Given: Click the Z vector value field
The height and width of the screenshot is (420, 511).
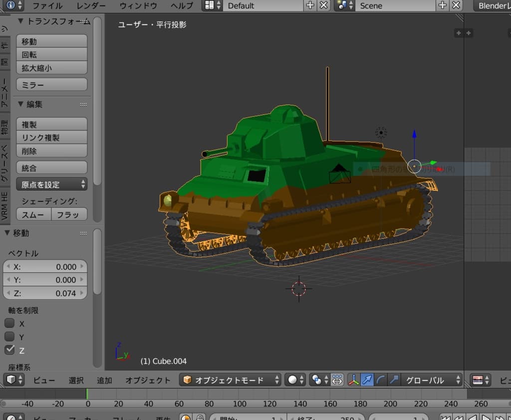Looking at the screenshot, I should pyautogui.click(x=45, y=293).
